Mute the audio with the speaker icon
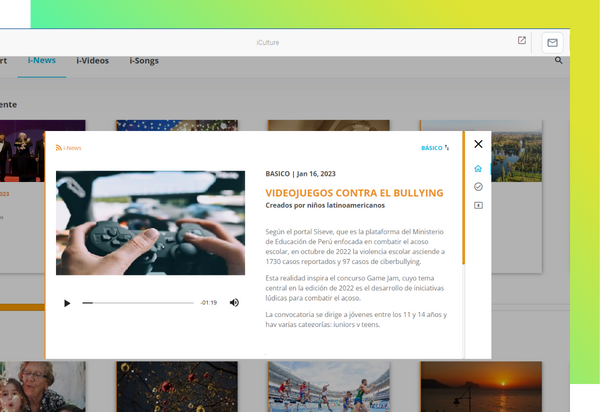Screen dimensions: 600x412 point(234,302)
